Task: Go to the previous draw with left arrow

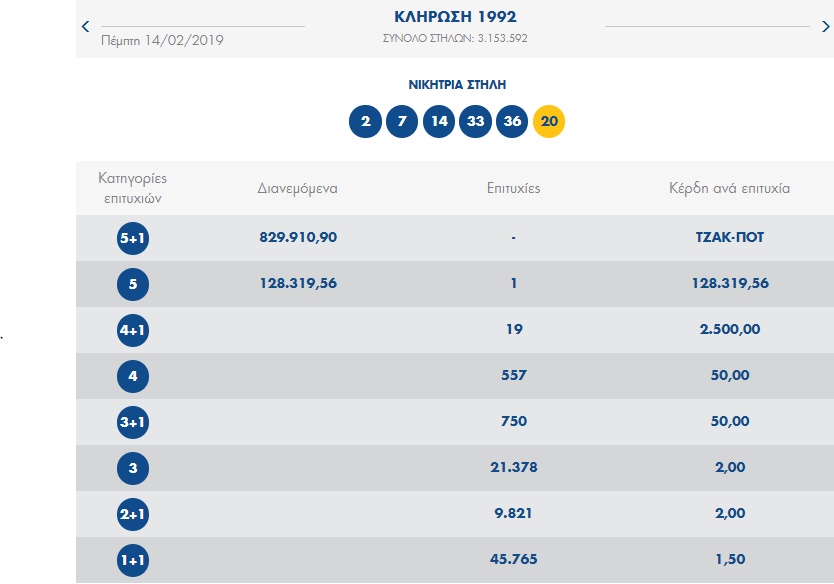Action: pyautogui.click(x=86, y=27)
